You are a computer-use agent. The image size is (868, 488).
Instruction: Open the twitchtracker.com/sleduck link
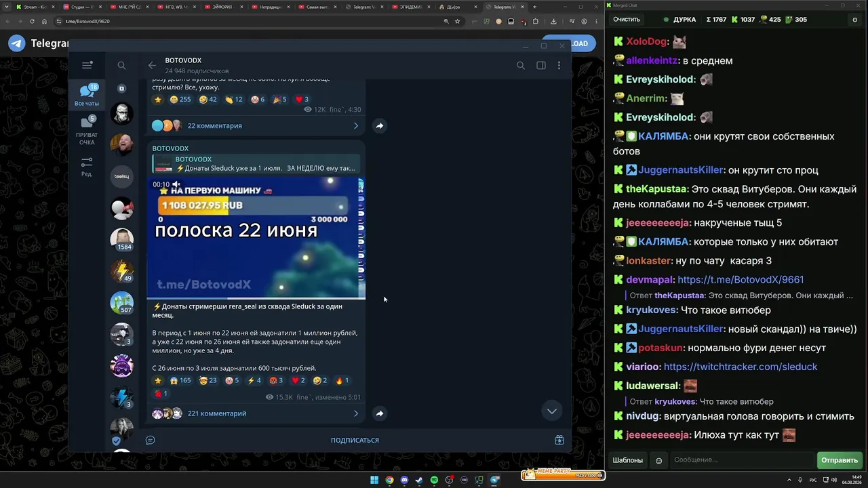point(741,367)
